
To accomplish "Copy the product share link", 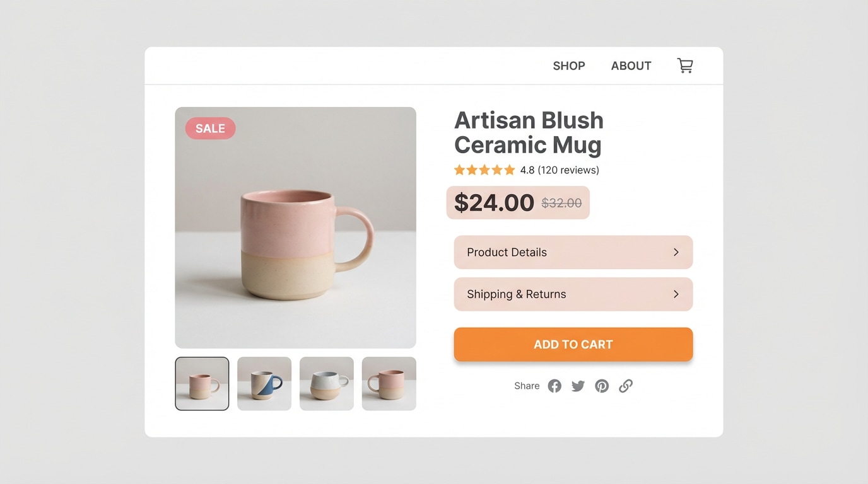I will coord(626,385).
